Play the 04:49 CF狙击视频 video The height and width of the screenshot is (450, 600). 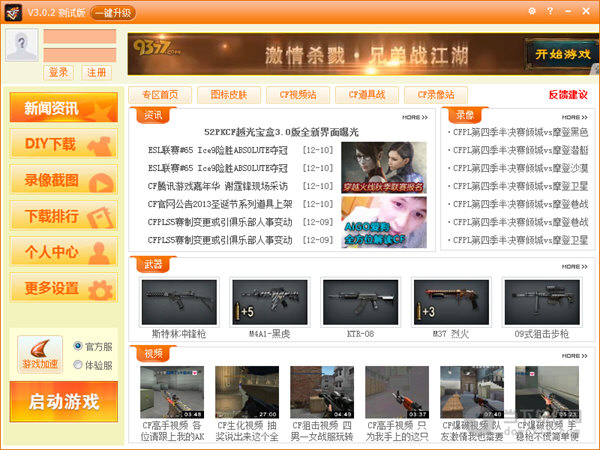322,392
